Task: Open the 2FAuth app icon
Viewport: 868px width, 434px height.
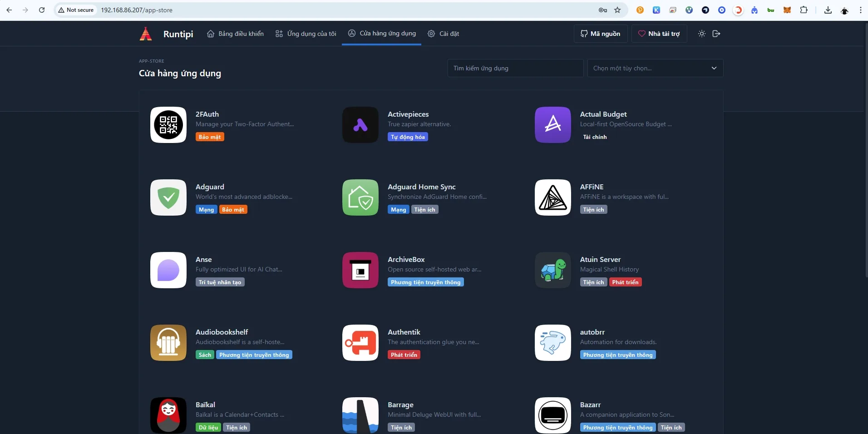Action: tap(168, 125)
